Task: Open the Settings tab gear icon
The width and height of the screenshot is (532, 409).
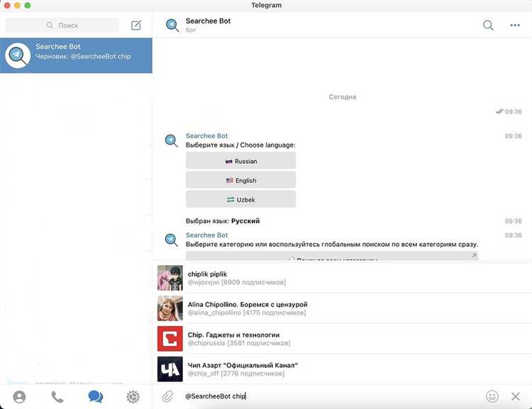Action: point(133,396)
